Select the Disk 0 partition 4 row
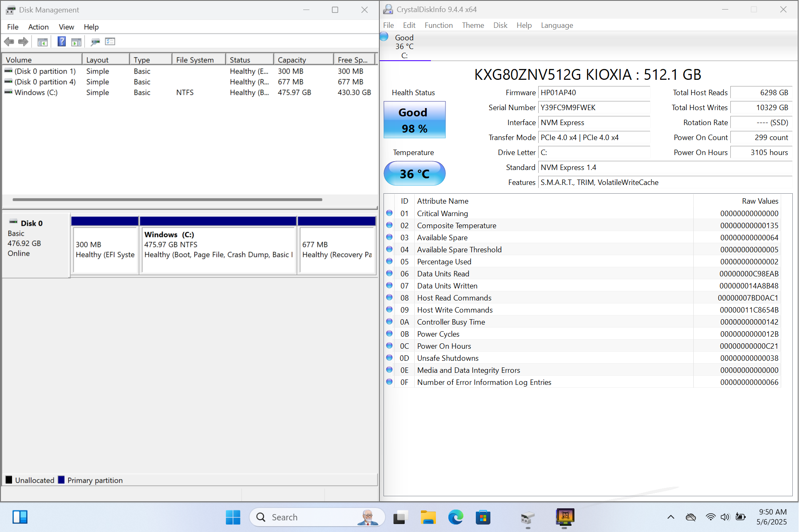The height and width of the screenshot is (532, 799). tap(190, 82)
